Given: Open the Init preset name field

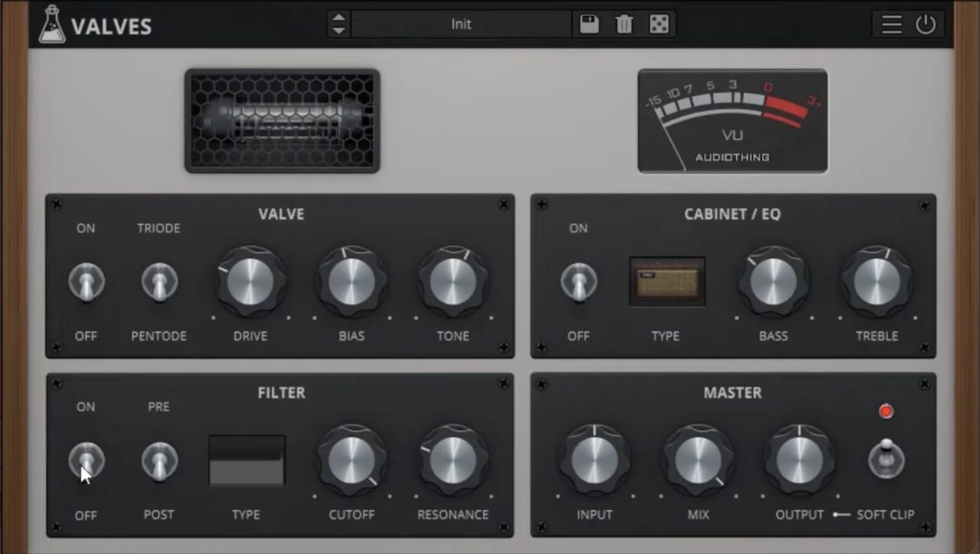Looking at the screenshot, I should pyautogui.click(x=461, y=24).
